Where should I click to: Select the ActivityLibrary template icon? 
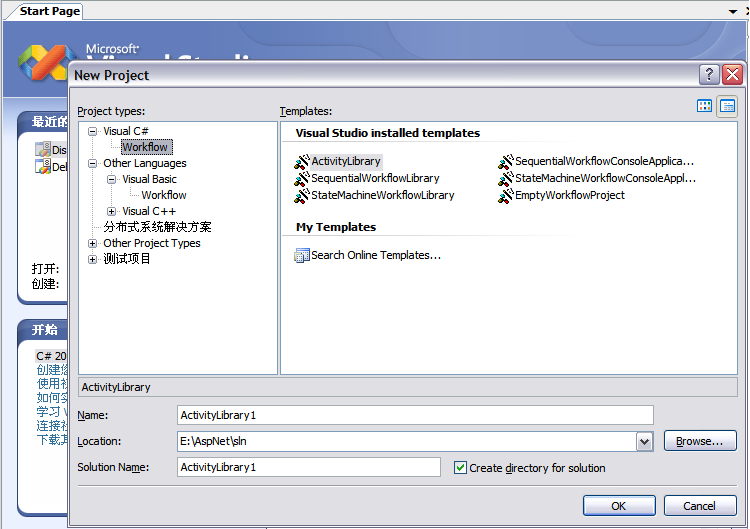302,161
